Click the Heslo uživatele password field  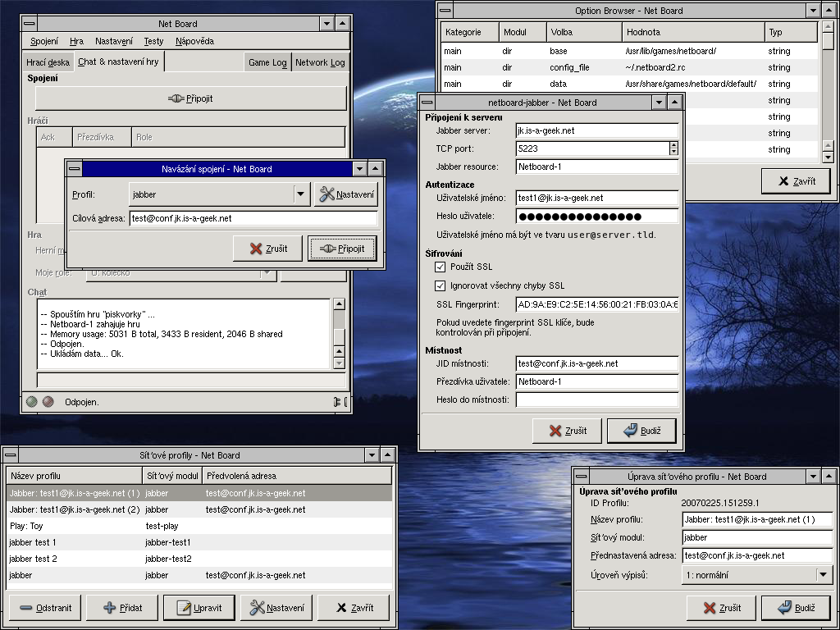tap(597, 216)
